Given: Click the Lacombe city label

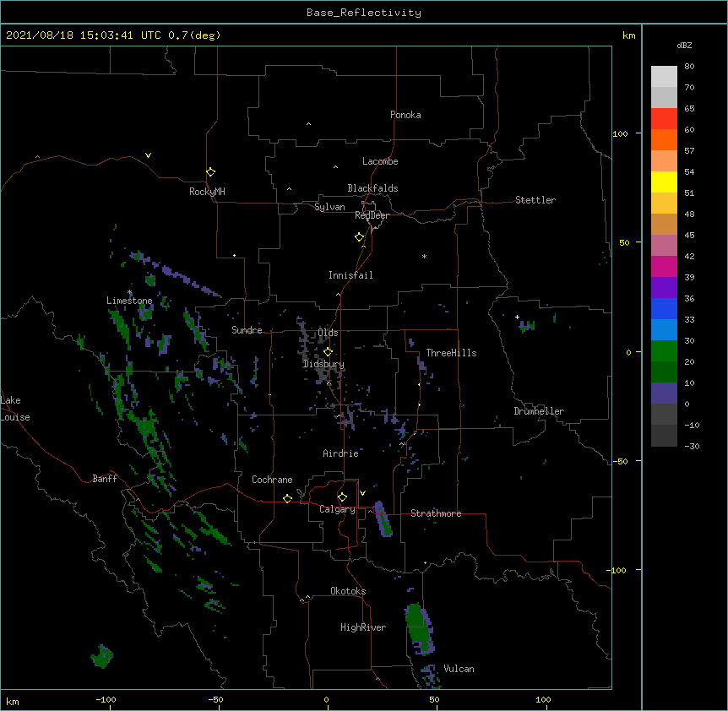Looking at the screenshot, I should click(380, 161).
